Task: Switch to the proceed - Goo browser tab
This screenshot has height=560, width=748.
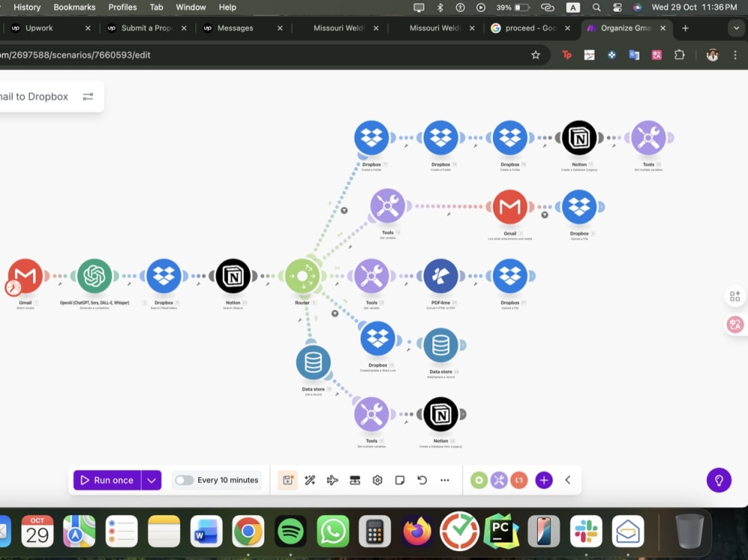Action: coord(530,28)
